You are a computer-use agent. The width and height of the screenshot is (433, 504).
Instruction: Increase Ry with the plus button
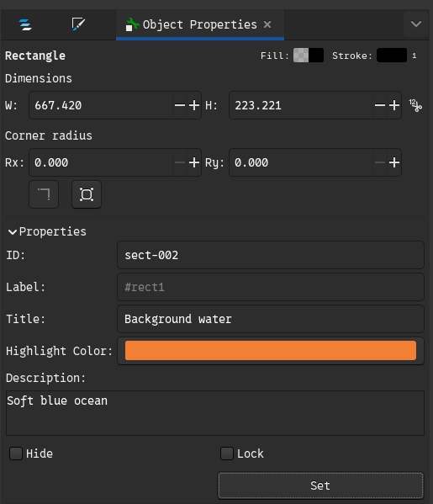pyautogui.click(x=394, y=162)
